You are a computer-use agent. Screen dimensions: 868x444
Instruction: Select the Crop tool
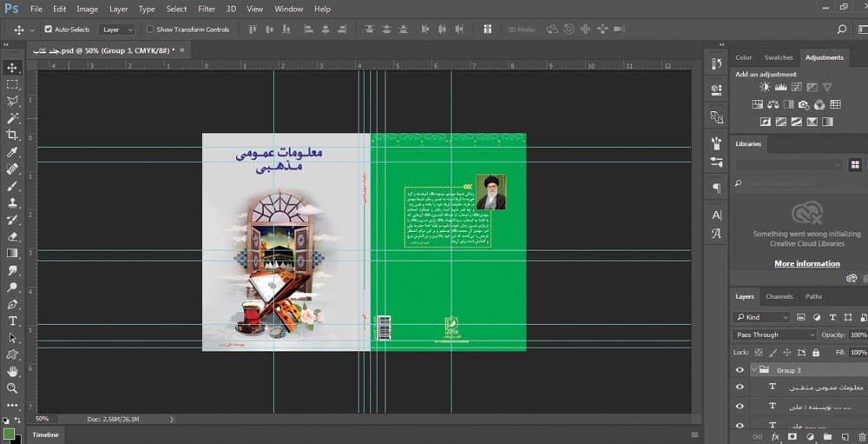(11, 136)
